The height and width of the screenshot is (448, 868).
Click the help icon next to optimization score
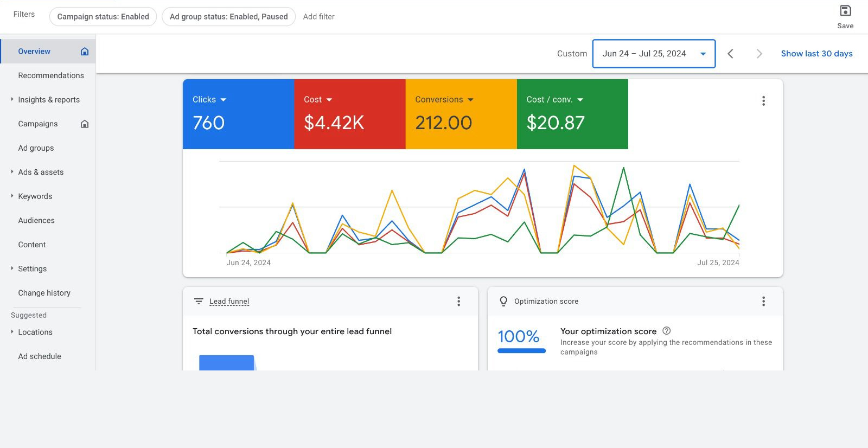pyautogui.click(x=667, y=331)
